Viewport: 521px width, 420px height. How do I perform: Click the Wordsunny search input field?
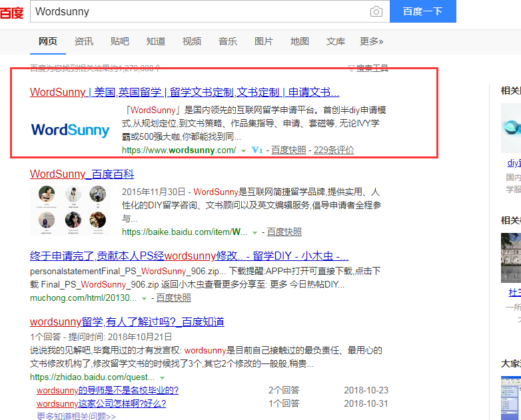(x=200, y=12)
